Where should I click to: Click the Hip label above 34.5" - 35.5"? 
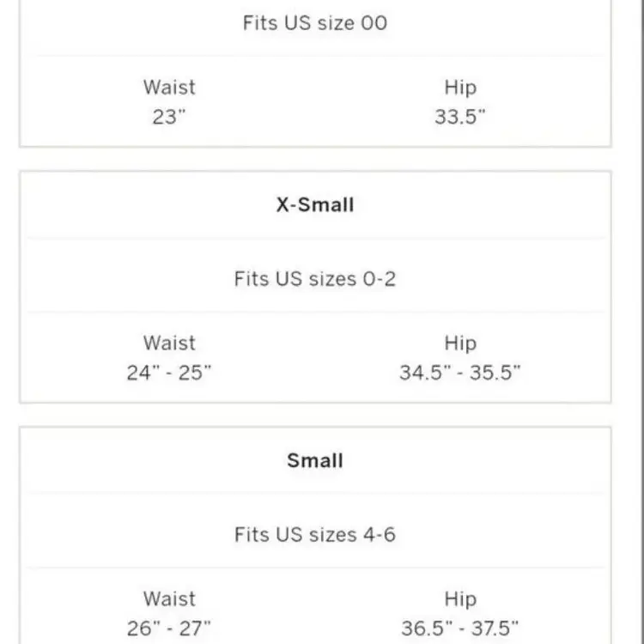tap(460, 343)
